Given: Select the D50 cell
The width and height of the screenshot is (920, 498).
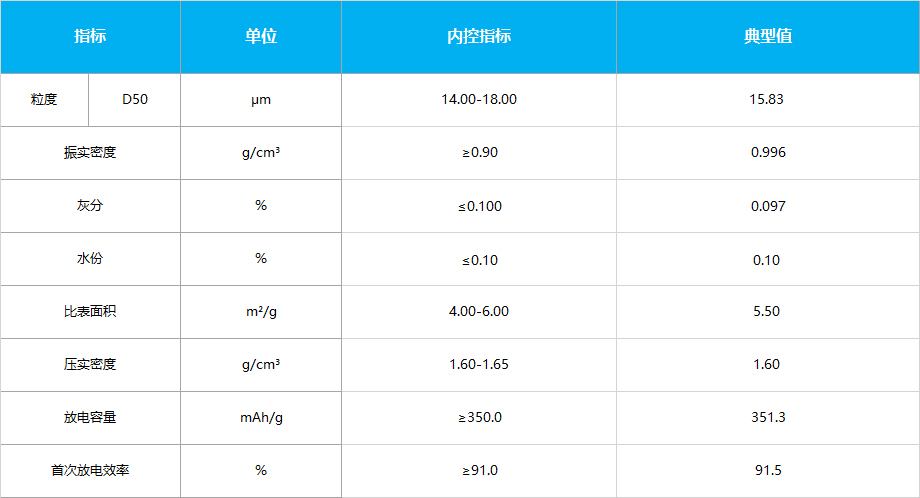Looking at the screenshot, I should point(134,100).
